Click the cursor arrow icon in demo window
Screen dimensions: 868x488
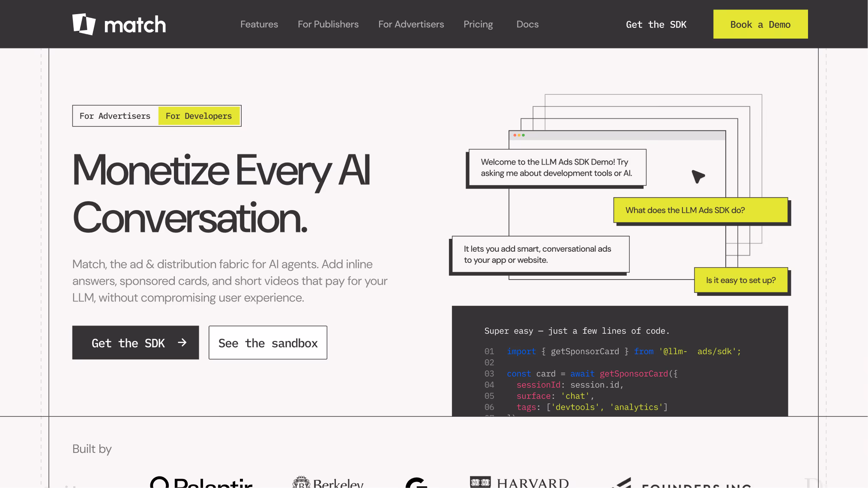[698, 176]
